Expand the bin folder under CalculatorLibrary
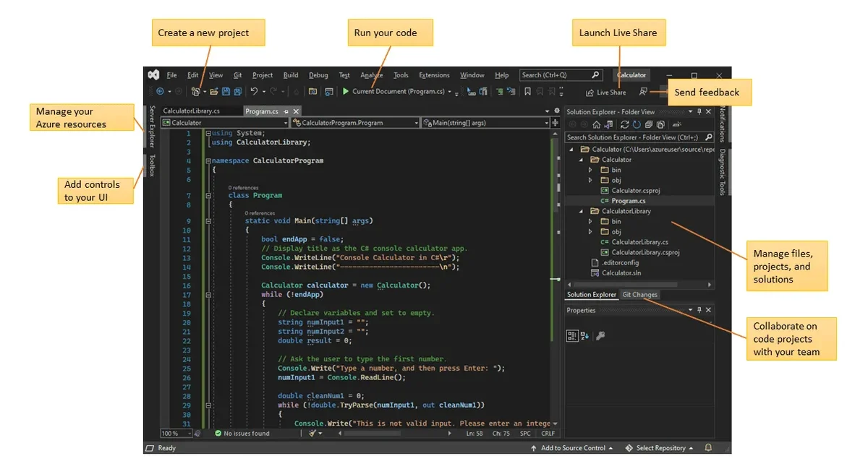This screenshot has width=868, height=469. [590, 222]
